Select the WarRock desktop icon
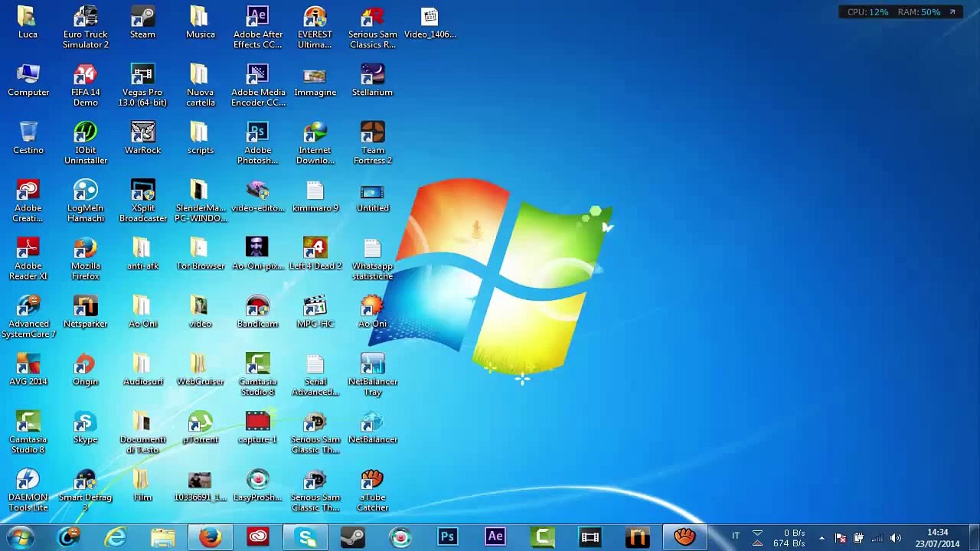Image resolution: width=980 pixels, height=551 pixels. coord(142,139)
